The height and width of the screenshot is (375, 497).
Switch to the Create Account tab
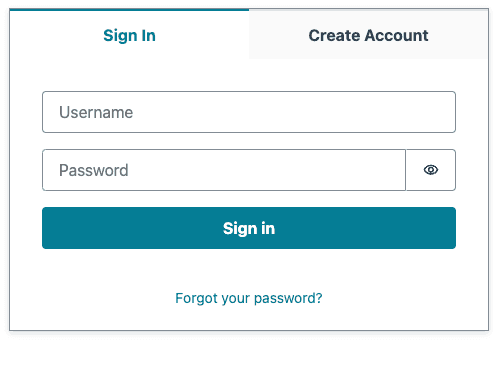tap(368, 35)
